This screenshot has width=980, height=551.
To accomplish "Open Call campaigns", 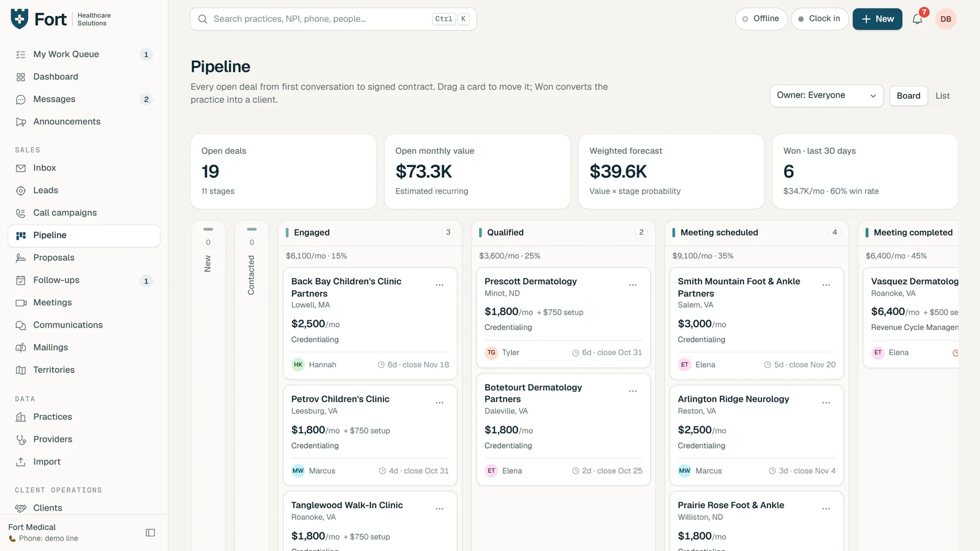I will point(84,213).
